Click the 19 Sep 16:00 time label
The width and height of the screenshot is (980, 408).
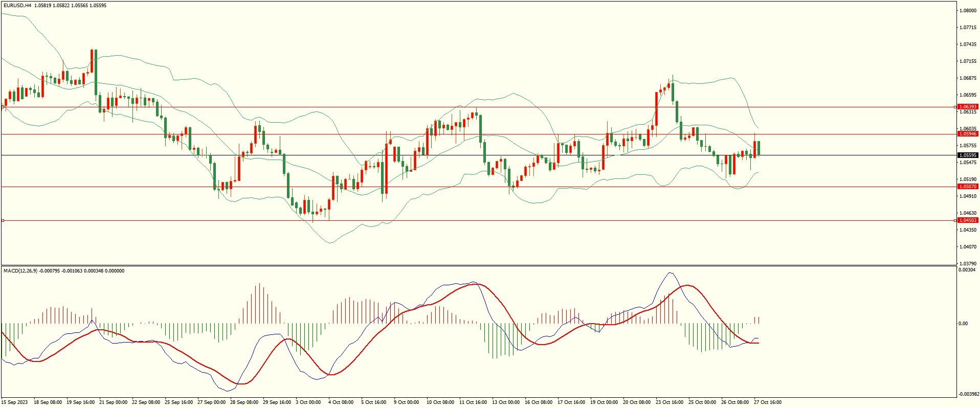coord(80,402)
